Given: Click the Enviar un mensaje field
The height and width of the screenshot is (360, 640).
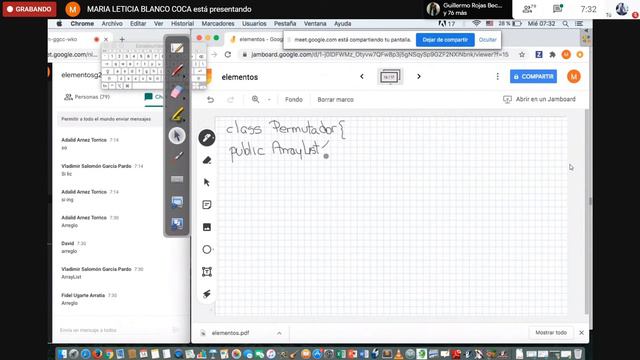Looking at the screenshot, I should pos(114,330).
